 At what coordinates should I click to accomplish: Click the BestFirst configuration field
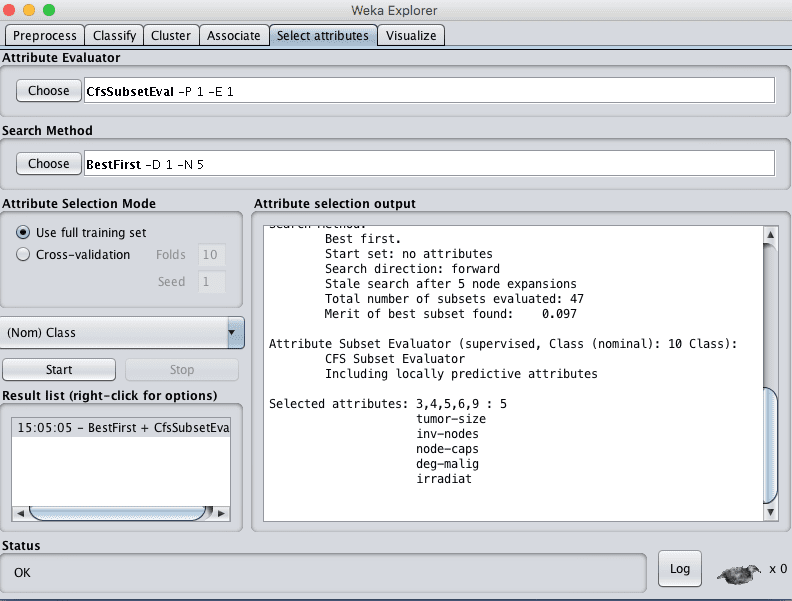429,164
